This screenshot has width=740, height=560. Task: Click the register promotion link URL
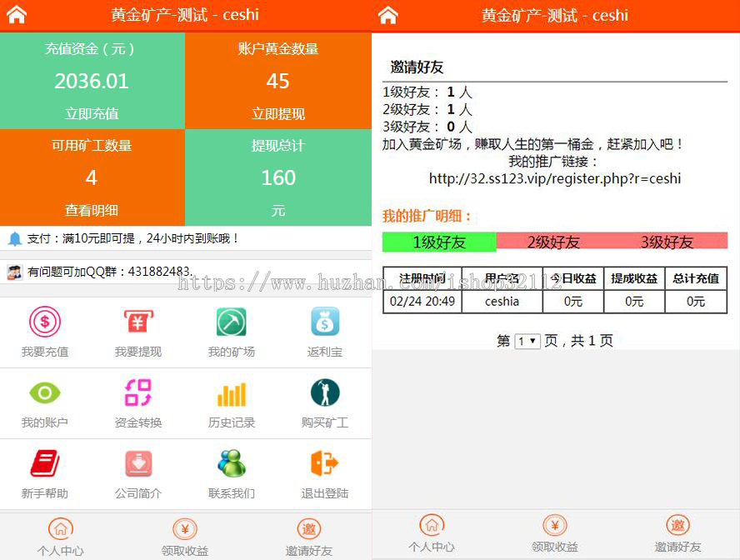coord(556,178)
